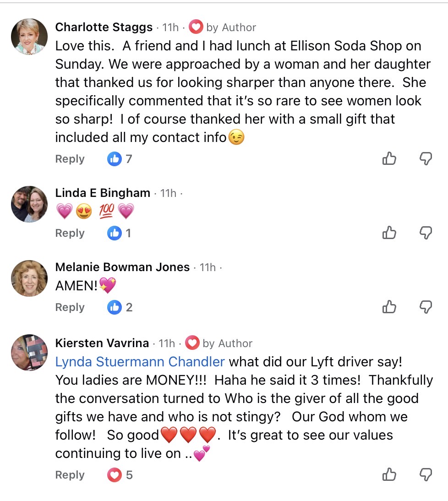Show the 7 likes on Charlotte's comment
Image resolution: width=448 pixels, height=501 pixels.
[x=120, y=159]
